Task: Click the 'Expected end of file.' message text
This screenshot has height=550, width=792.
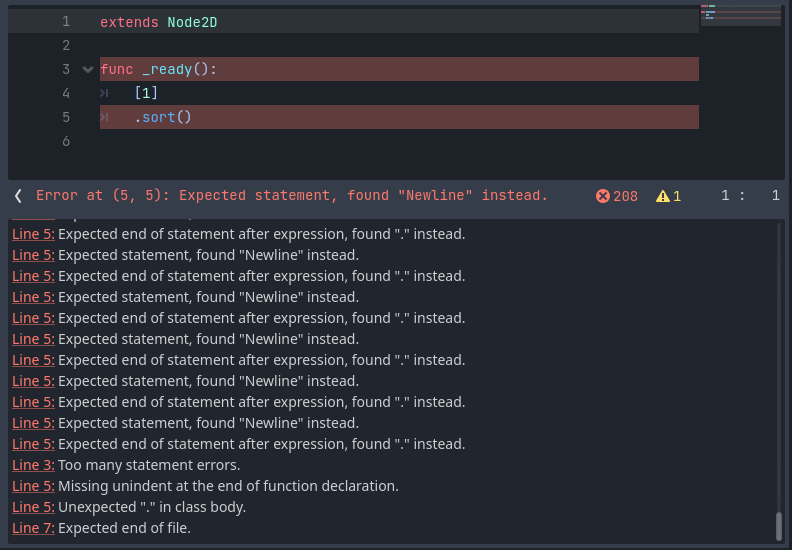Action: coord(124,528)
